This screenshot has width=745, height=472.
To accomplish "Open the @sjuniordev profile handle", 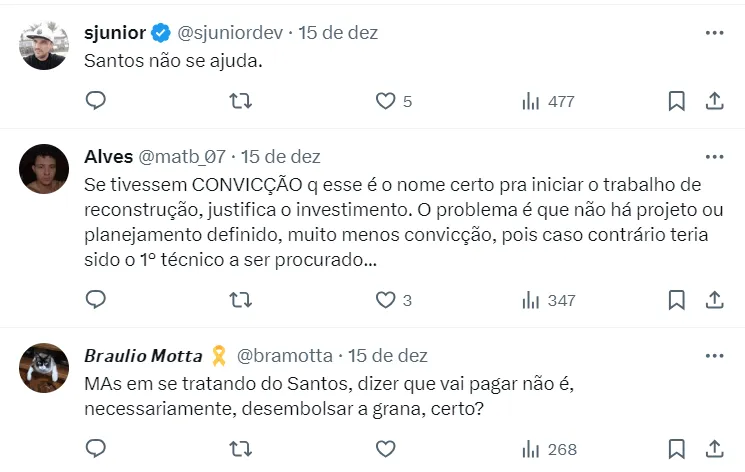I will click(230, 33).
